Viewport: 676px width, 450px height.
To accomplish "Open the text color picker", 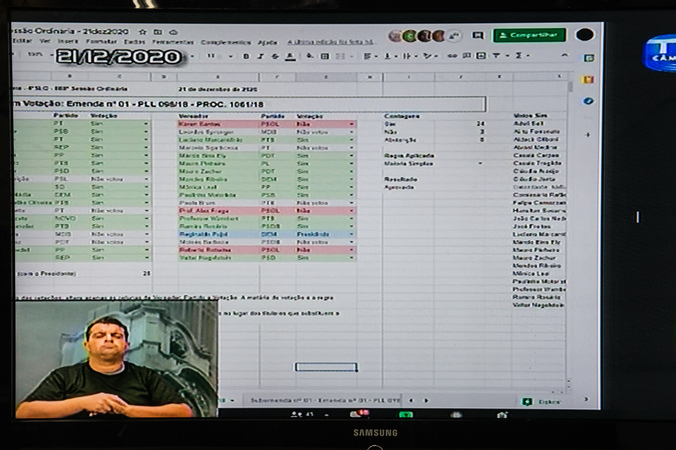I will pyautogui.click(x=291, y=56).
